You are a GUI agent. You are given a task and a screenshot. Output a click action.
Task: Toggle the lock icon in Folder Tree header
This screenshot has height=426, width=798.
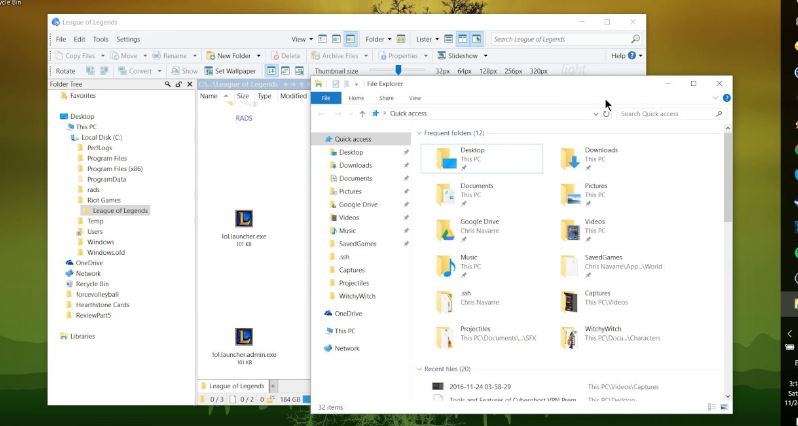click(x=179, y=84)
